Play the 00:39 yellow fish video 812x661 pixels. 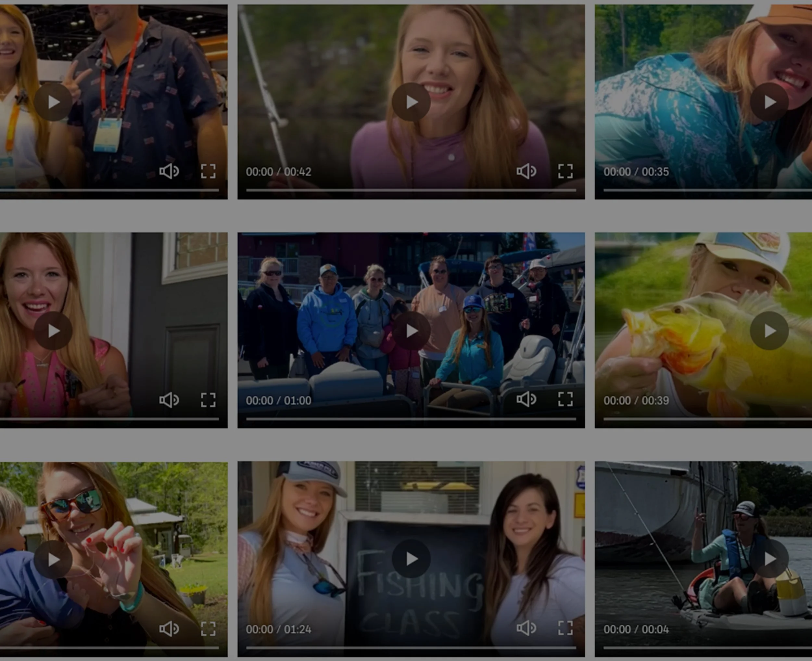pyautogui.click(x=769, y=331)
